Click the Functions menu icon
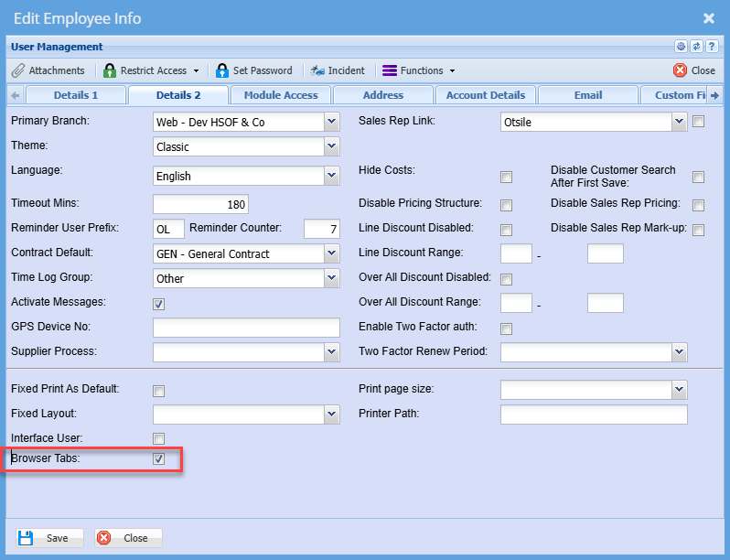 point(390,70)
